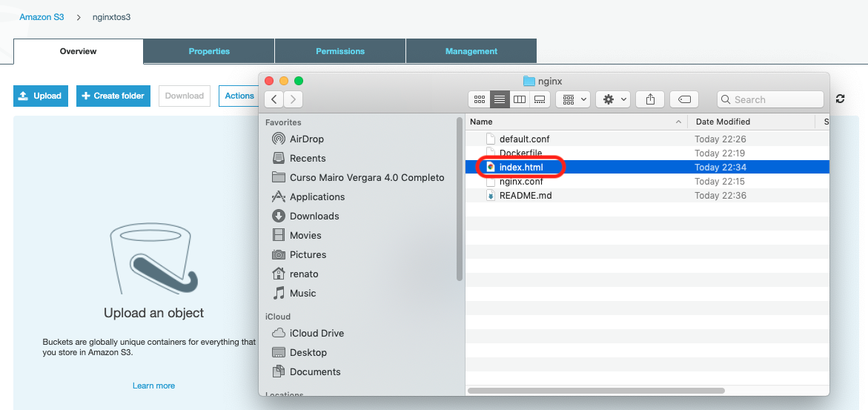
Task: Open Applications in the sidebar
Action: [x=308, y=196]
